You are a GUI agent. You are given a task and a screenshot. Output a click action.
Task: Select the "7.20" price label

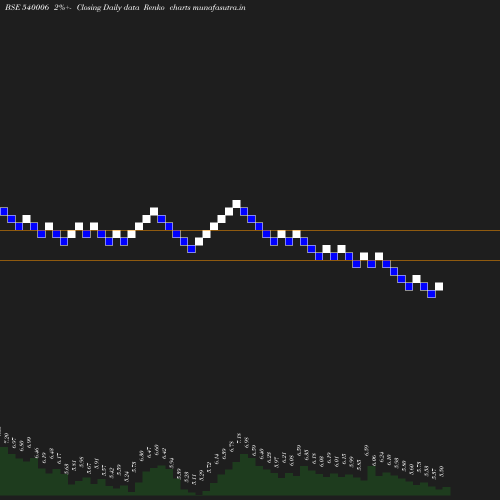[6, 438]
